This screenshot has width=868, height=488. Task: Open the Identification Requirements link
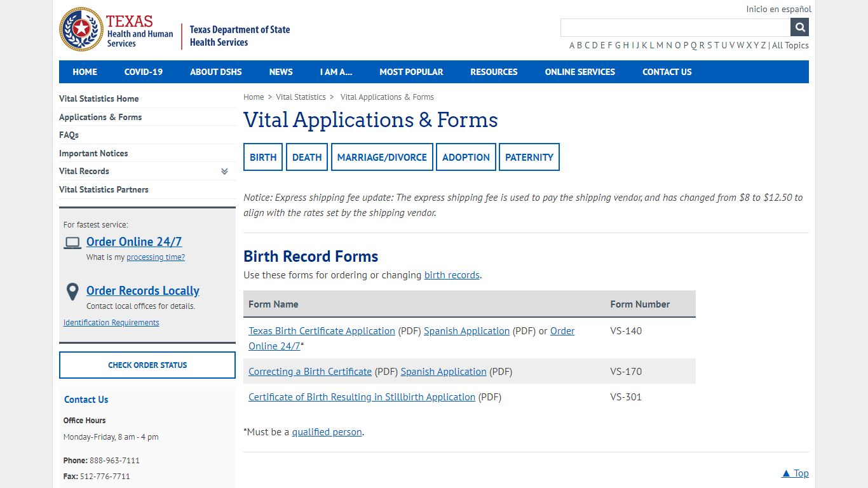[x=111, y=322]
